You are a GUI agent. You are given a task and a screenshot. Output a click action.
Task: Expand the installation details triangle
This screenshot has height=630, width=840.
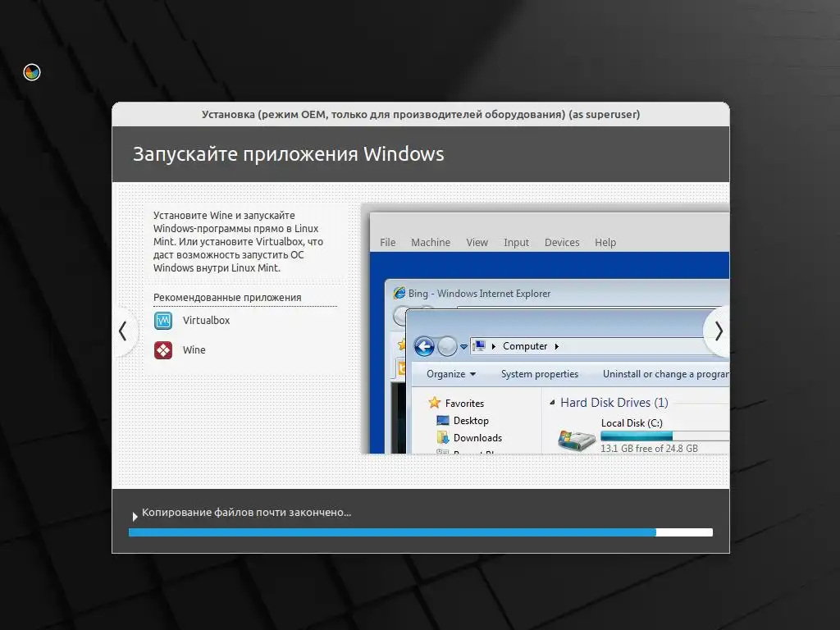point(135,517)
